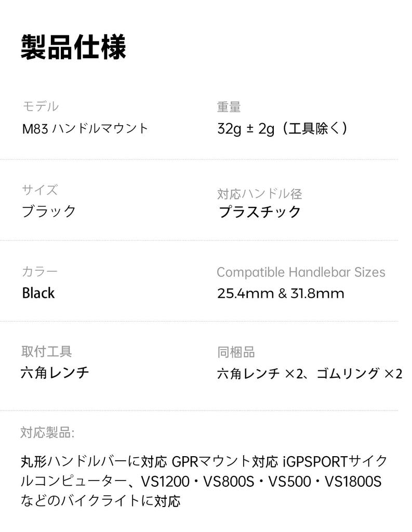Click 六角レンチ under 取付工具
Viewport: 412px width, 532px height.
click(x=55, y=373)
